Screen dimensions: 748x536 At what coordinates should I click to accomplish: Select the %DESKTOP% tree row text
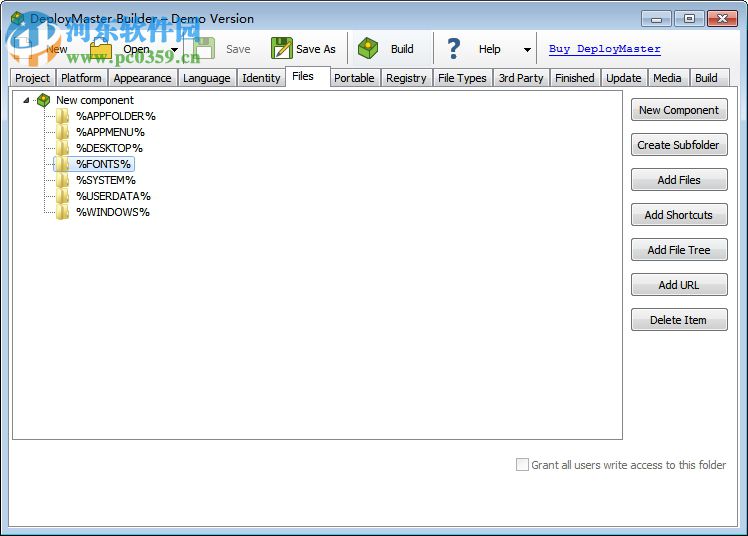(x=109, y=148)
